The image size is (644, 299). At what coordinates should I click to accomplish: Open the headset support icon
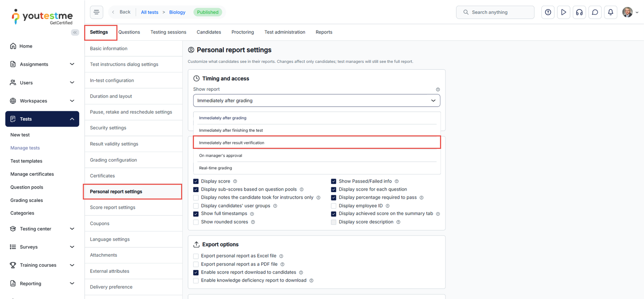[x=579, y=12]
